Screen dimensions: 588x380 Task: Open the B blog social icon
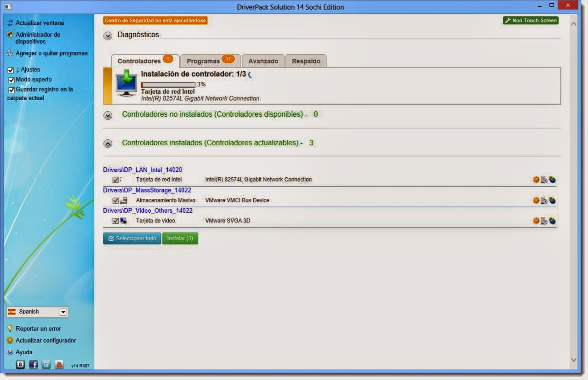[21, 364]
